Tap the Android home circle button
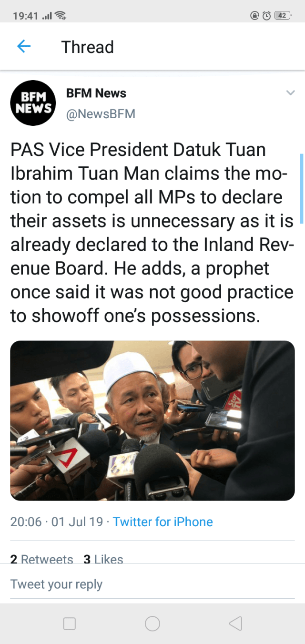This screenshot has height=644, width=305. pos(152,624)
